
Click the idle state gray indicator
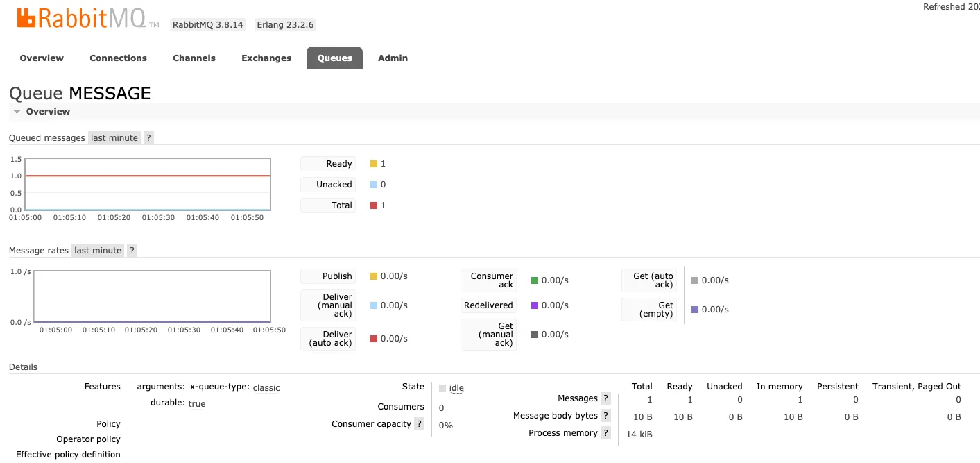tap(442, 388)
